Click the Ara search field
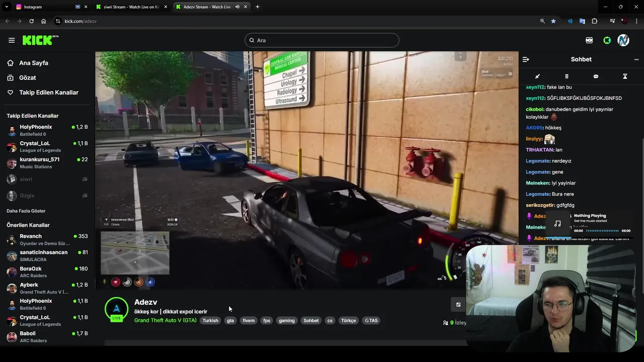This screenshot has width=644, height=362. click(322, 40)
